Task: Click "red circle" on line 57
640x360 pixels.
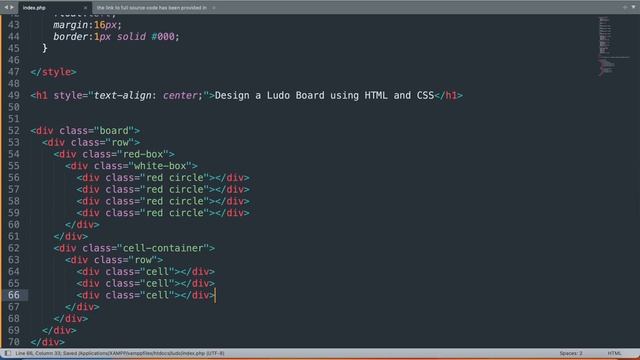Action: 175,189
